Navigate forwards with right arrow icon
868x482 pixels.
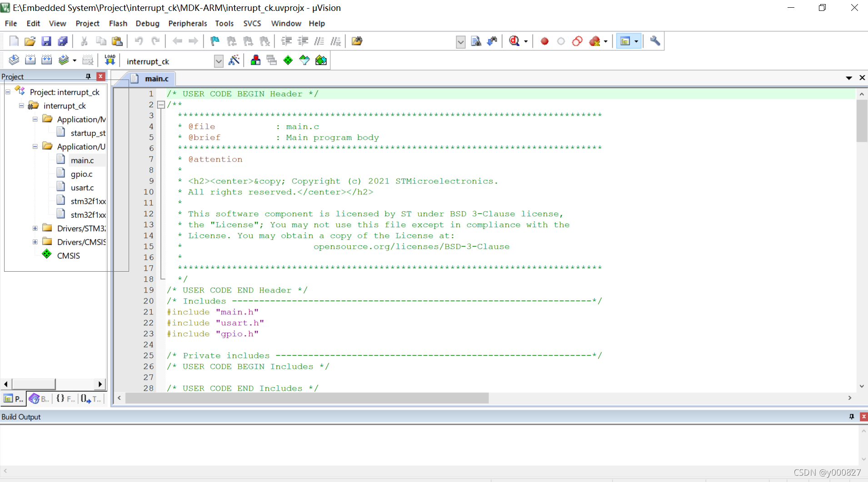tap(194, 41)
